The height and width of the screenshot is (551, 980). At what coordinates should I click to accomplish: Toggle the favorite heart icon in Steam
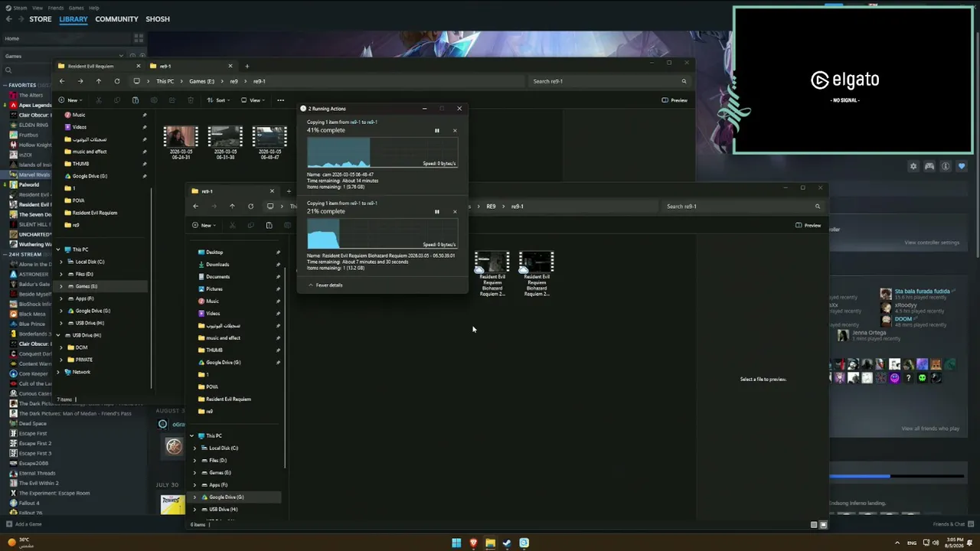point(962,166)
